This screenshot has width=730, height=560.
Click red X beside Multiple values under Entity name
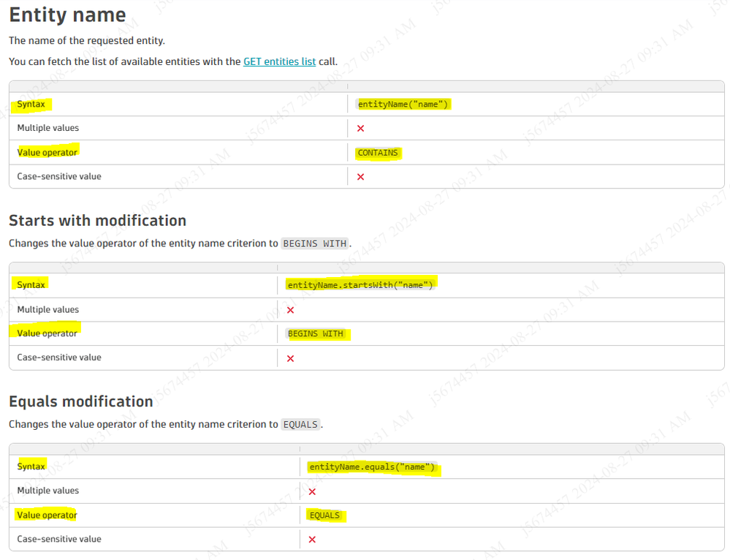pos(360,129)
